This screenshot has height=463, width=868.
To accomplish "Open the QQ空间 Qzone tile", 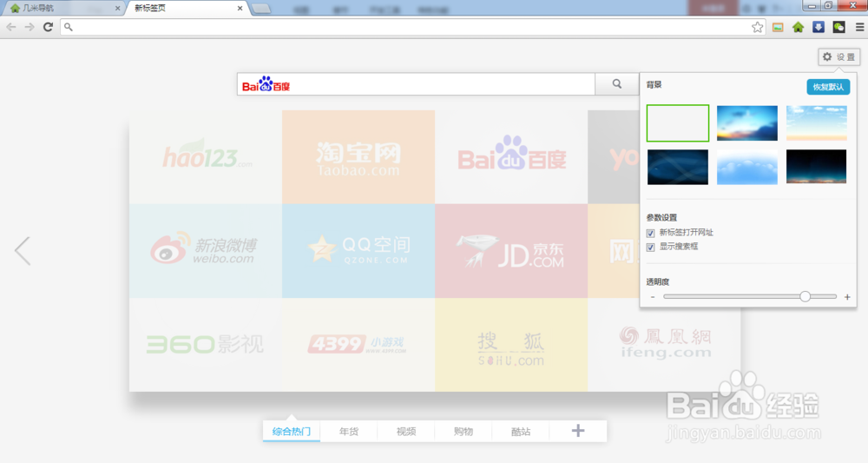I will [358, 251].
